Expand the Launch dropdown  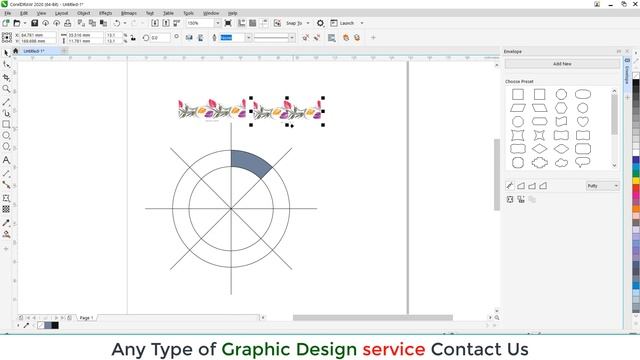pyautogui.click(x=362, y=23)
